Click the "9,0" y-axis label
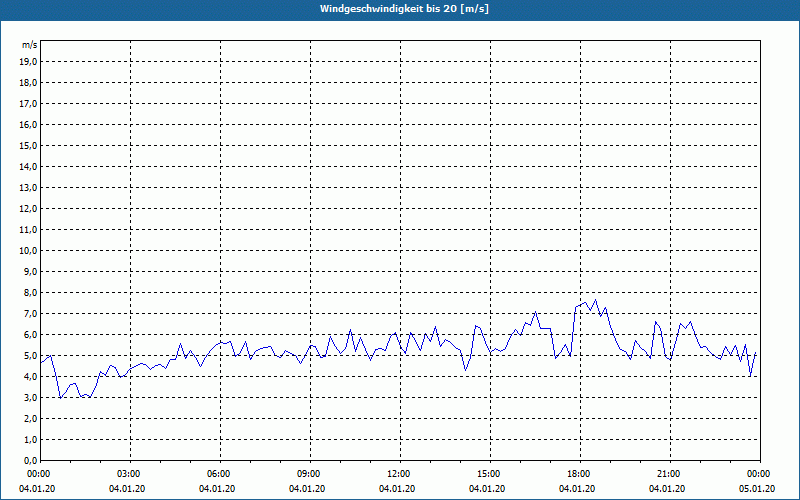Viewport: 800px width, 500px height. tap(31, 271)
